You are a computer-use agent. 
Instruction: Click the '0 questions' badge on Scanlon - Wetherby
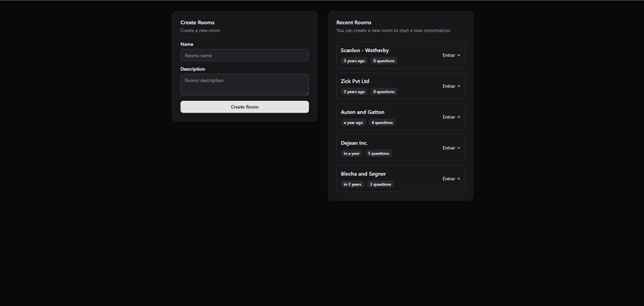383,61
